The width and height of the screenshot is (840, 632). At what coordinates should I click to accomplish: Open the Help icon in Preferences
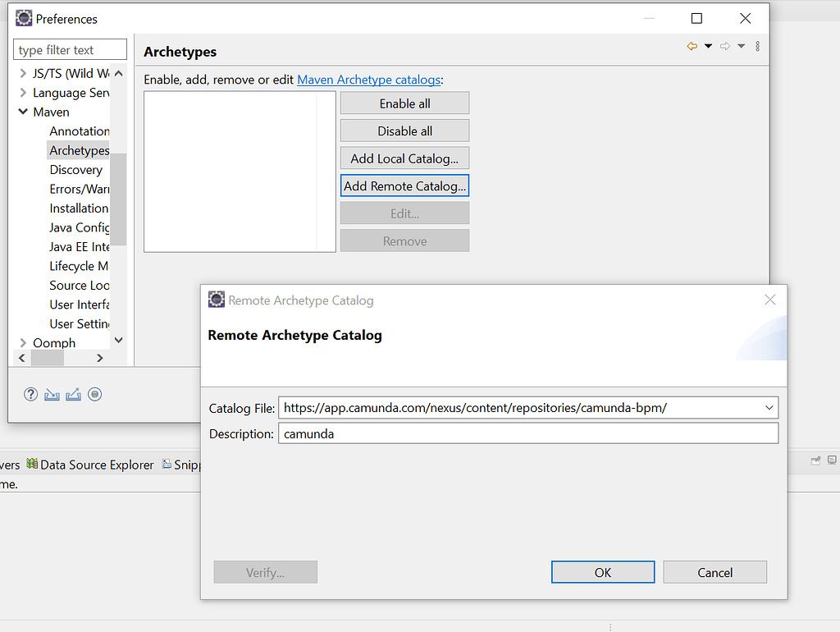point(30,394)
